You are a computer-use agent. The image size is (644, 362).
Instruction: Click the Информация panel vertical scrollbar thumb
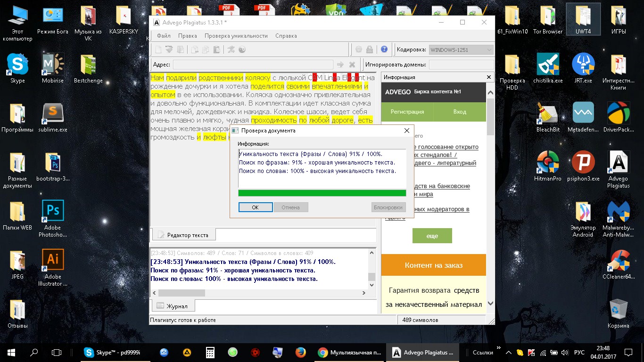click(x=490, y=117)
